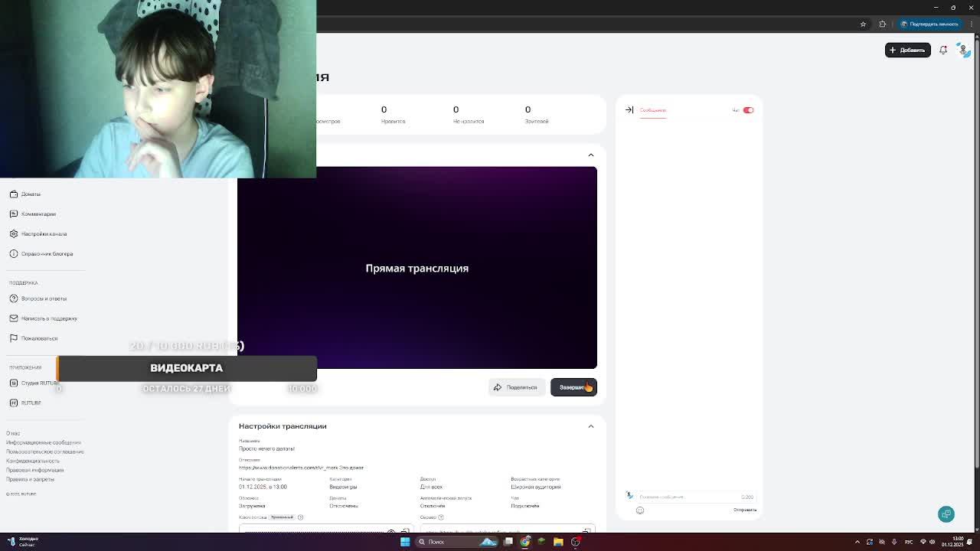The height and width of the screenshot is (551, 980).
Task: Open Информационные сообщения footer link
Action: (44, 442)
